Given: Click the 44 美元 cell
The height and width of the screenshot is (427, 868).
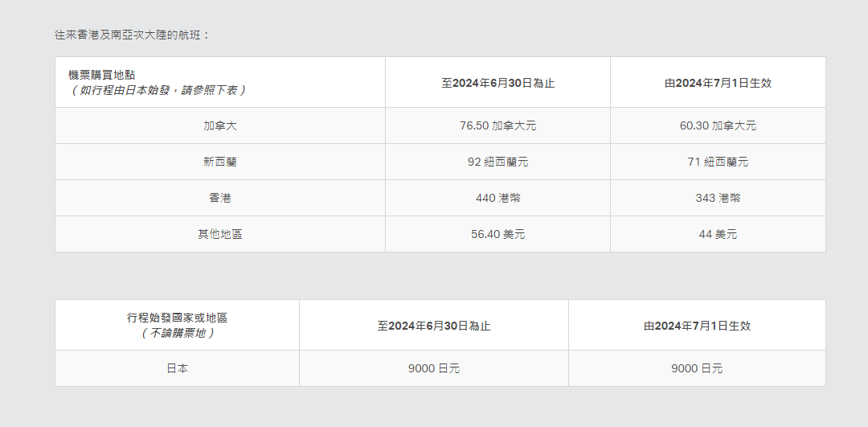Looking at the screenshot, I should point(718,235).
